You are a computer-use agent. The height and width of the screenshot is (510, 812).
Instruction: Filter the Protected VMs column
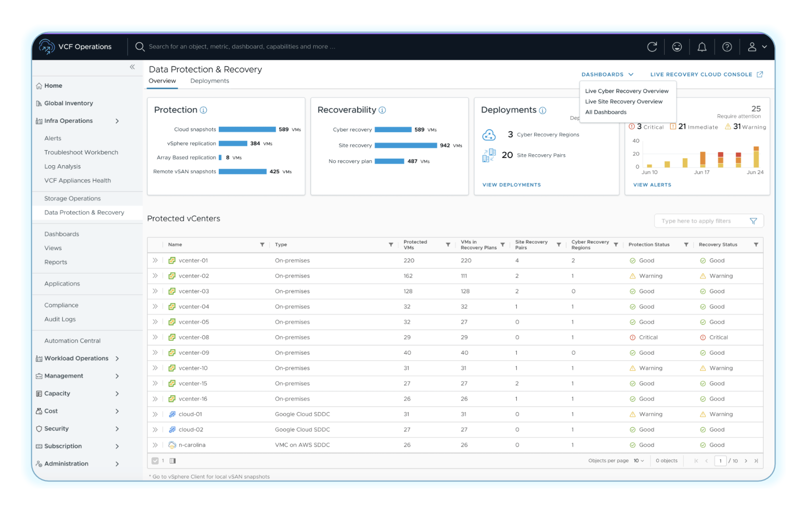click(x=448, y=245)
